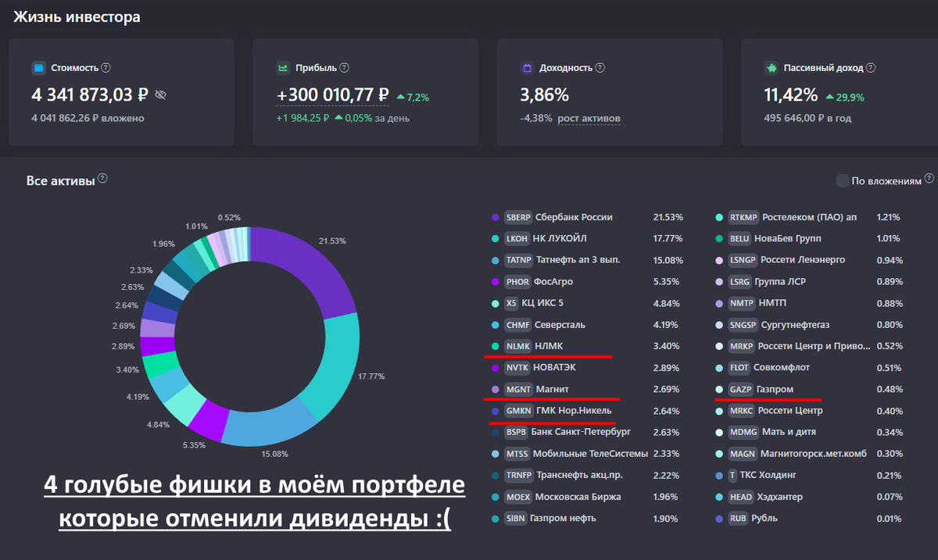
Task: Click Хэдхантер asset name
Action: click(778, 497)
